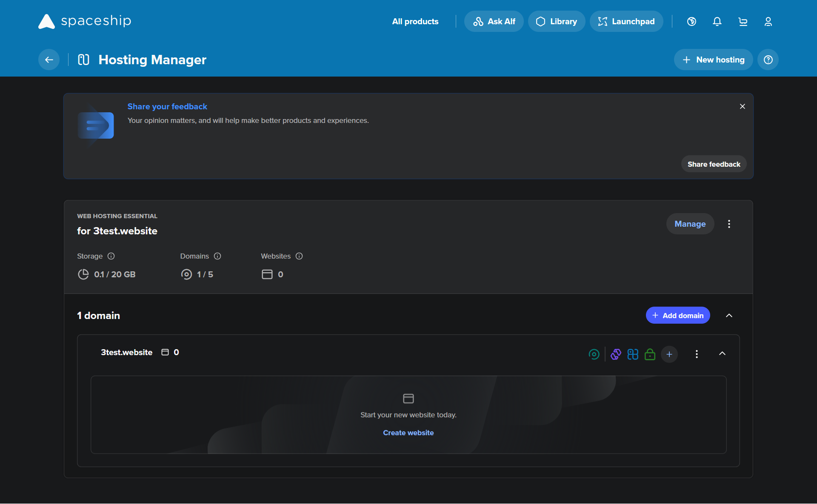
Task: Click the Spaceship logo
Action: [x=85, y=21]
